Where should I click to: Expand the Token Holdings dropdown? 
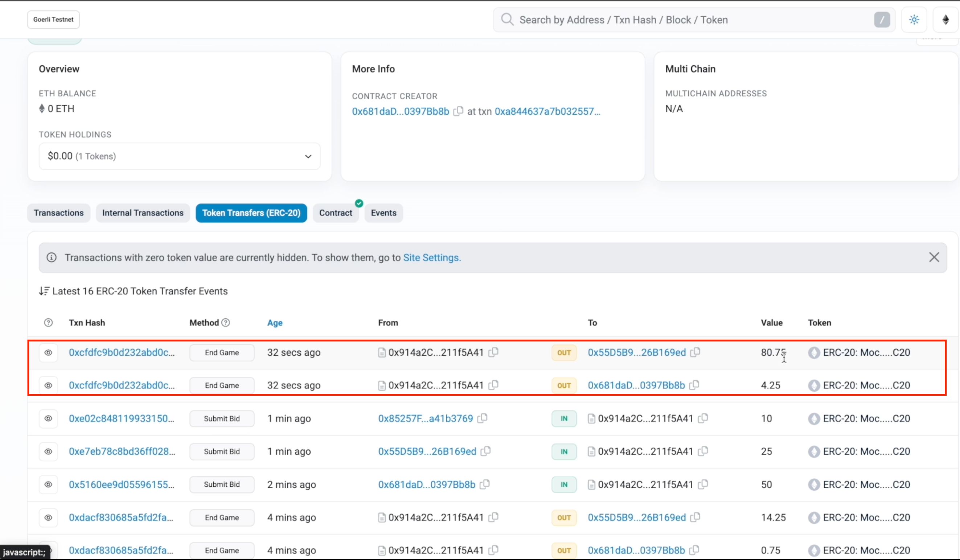click(x=180, y=156)
